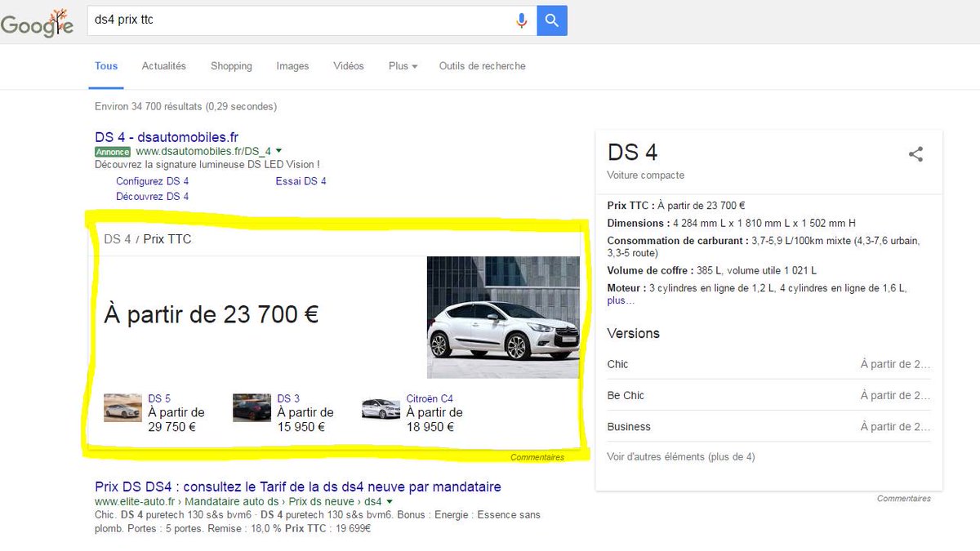Viewport: 980px width, 551px height.
Task: Click Commentaires under the knowledge panel
Action: 904,499
